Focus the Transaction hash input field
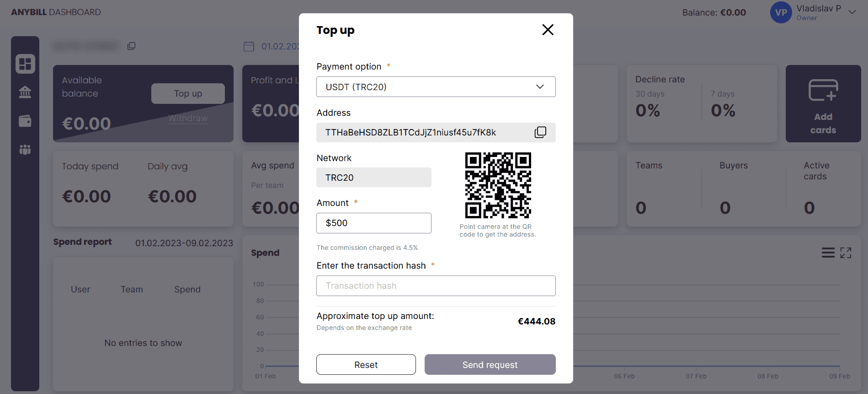 tap(436, 286)
